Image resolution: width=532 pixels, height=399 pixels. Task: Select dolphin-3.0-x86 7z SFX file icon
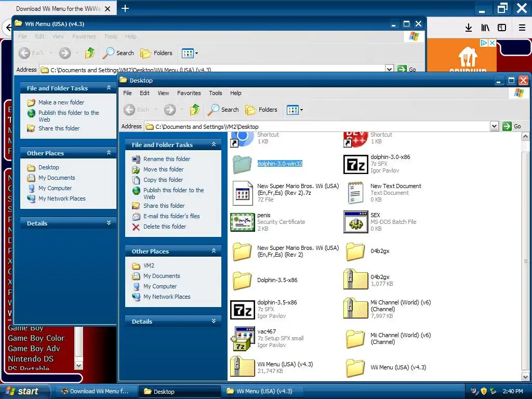(355, 164)
